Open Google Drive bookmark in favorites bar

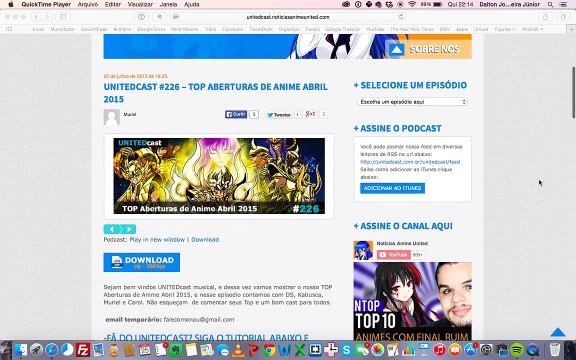(x=151, y=29)
